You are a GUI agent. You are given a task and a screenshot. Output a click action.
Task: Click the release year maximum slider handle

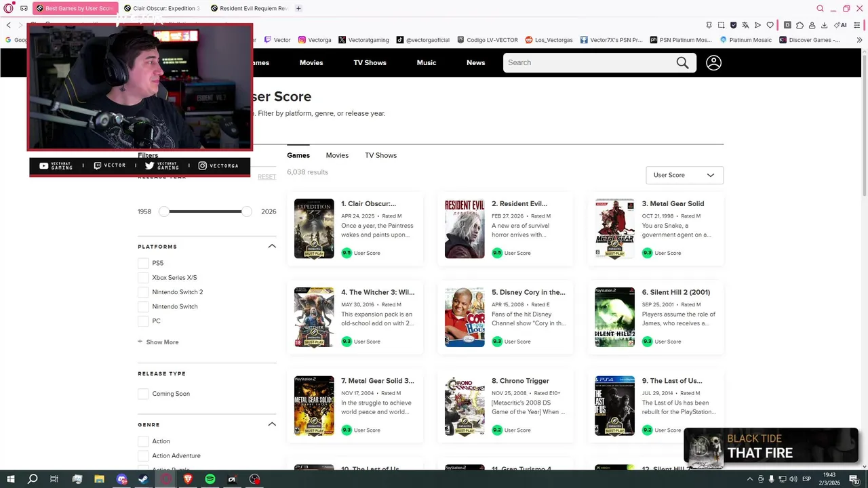(247, 211)
